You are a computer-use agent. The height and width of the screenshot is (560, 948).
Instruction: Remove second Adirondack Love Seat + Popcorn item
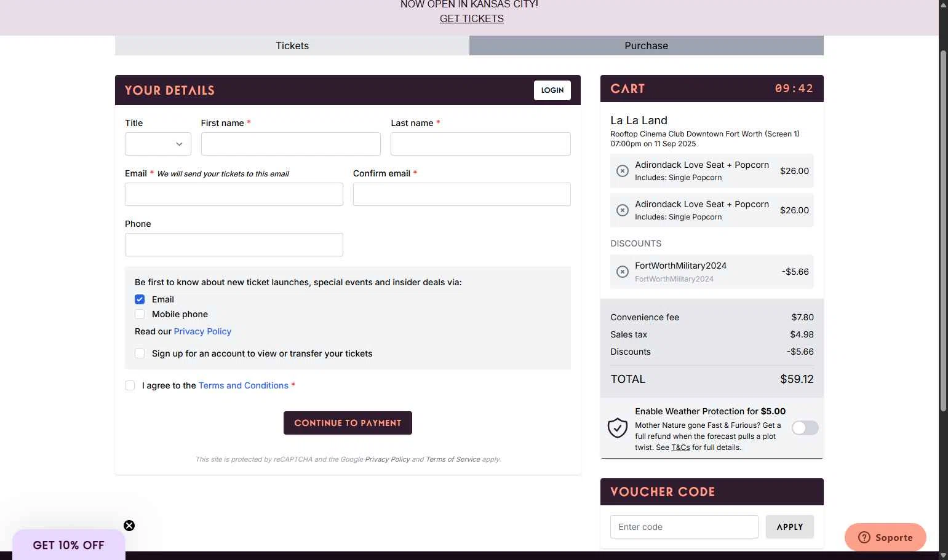tap(623, 210)
